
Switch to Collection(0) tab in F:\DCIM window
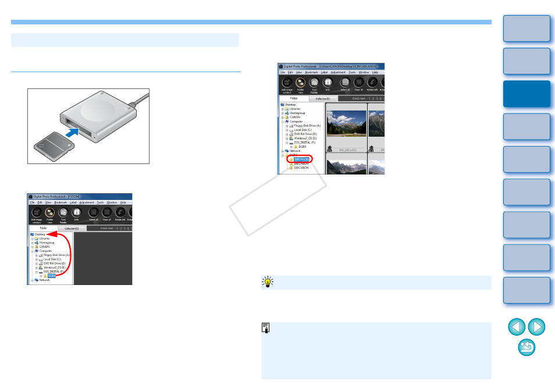[x=72, y=229]
